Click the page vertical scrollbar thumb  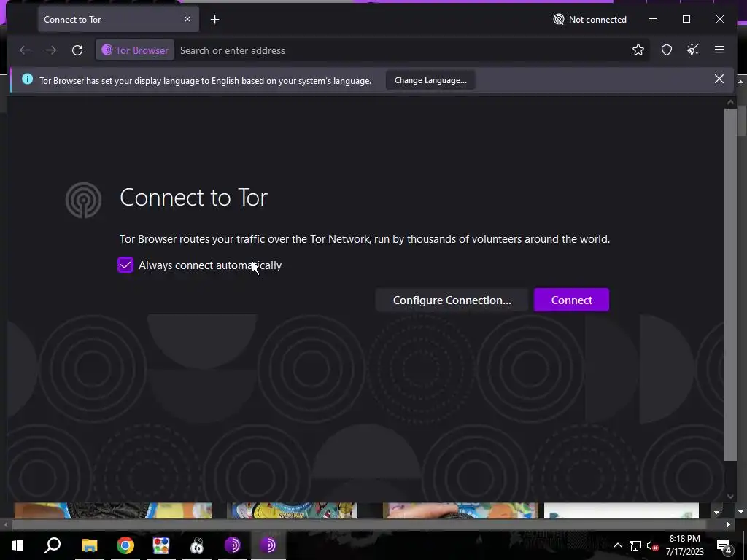click(730, 284)
